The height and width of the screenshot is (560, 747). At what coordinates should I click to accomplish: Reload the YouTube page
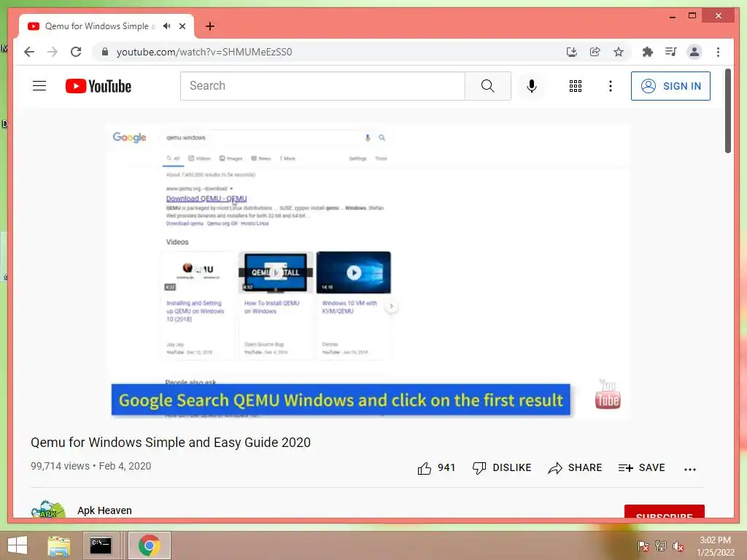click(x=76, y=52)
